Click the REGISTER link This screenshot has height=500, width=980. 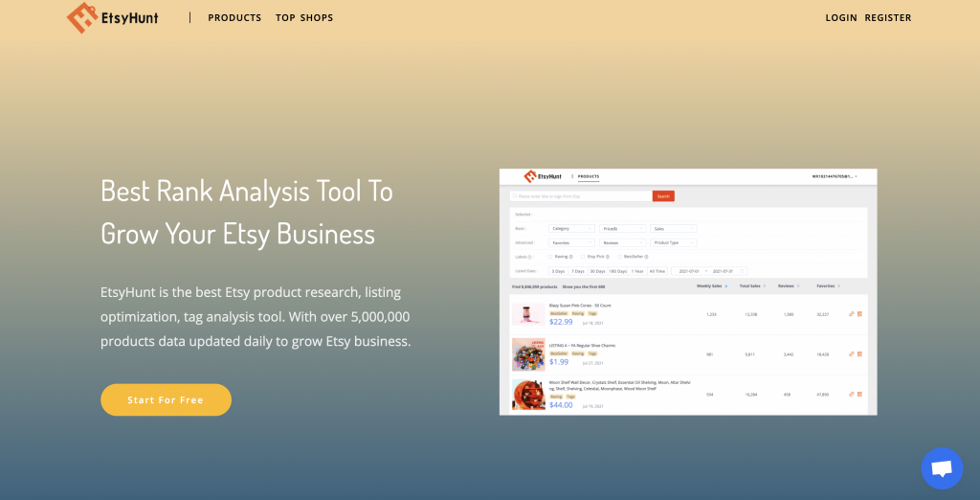pyautogui.click(x=888, y=17)
